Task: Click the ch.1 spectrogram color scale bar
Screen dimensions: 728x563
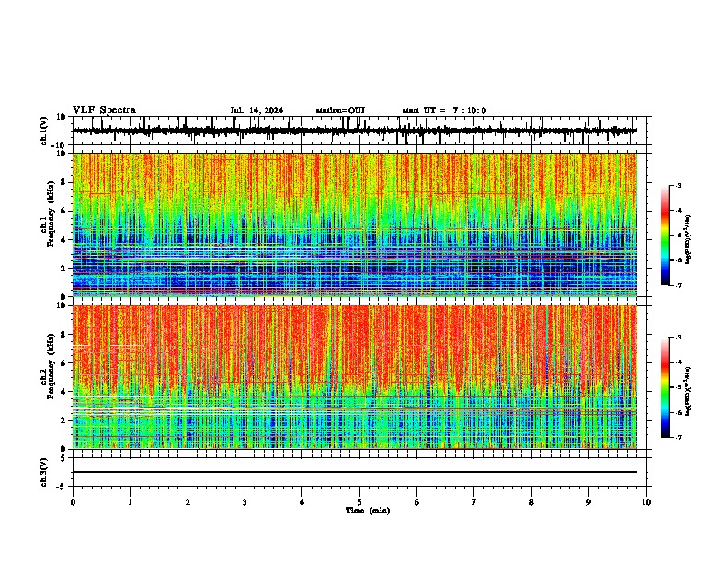Action: point(665,236)
